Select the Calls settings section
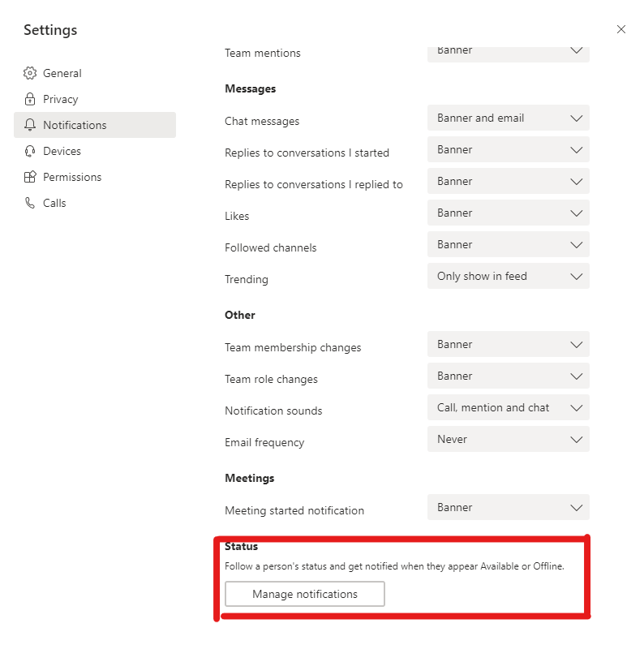This screenshot has width=644, height=645. (x=54, y=203)
